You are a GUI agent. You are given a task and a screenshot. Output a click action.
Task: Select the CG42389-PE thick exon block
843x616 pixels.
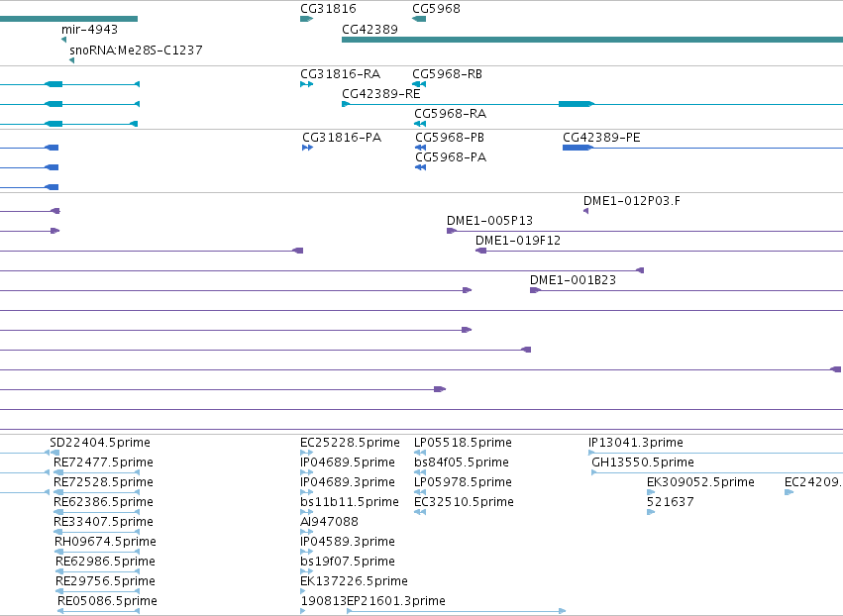pyautogui.click(x=578, y=148)
